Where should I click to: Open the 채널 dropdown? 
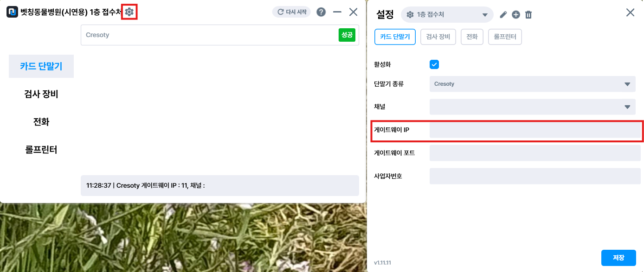click(533, 107)
